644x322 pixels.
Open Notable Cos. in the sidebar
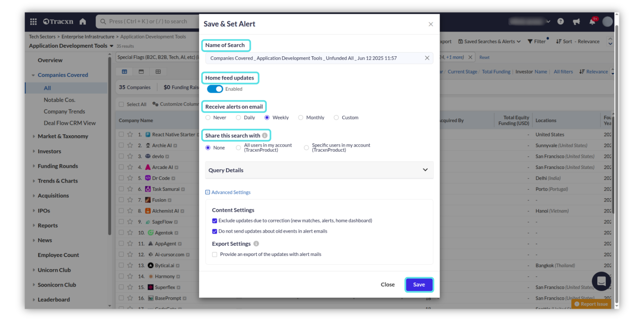pyautogui.click(x=59, y=100)
